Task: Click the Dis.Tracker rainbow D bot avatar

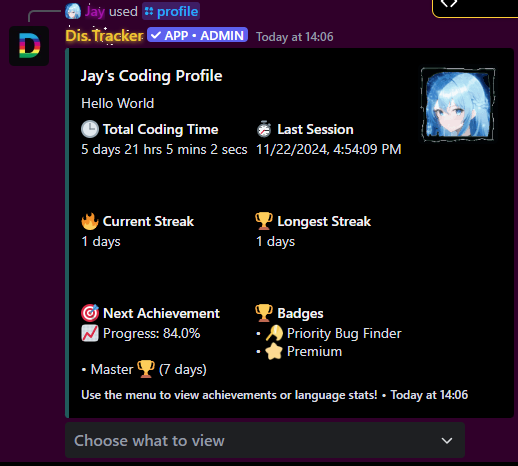Action: point(29,46)
